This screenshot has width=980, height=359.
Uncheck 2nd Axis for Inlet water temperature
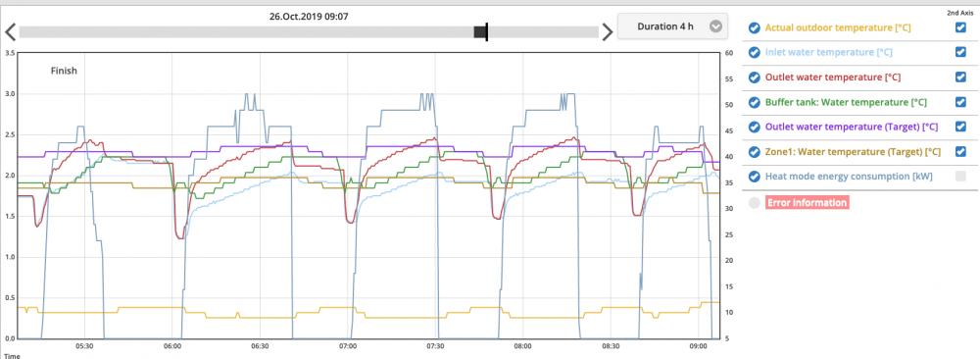click(960, 53)
